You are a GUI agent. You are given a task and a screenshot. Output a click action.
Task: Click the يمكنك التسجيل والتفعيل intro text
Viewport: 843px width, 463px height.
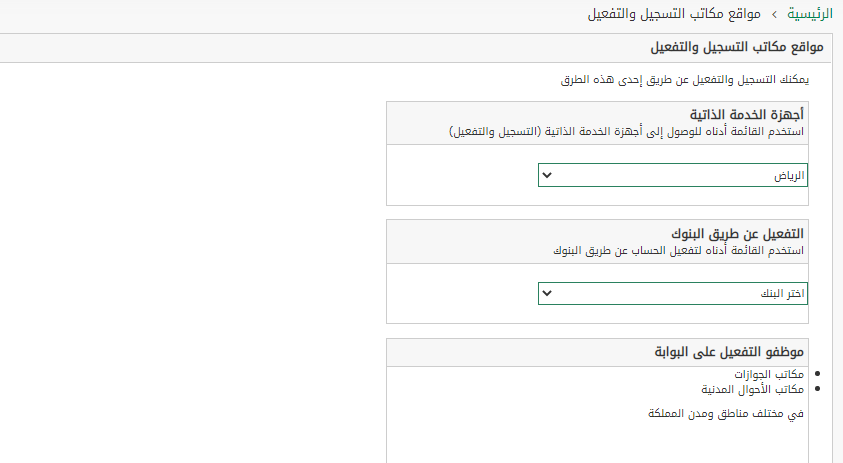click(x=685, y=79)
